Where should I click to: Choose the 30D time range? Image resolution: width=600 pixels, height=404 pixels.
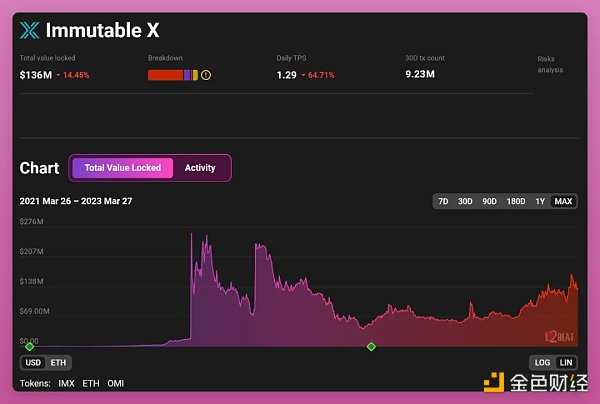465,201
